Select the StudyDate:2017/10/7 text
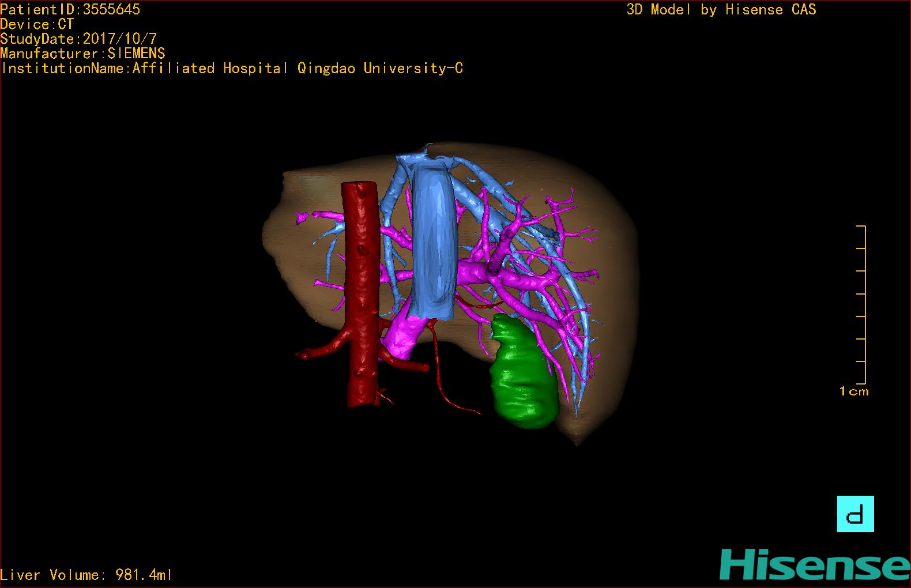Image resolution: width=911 pixels, height=588 pixels. click(78, 39)
